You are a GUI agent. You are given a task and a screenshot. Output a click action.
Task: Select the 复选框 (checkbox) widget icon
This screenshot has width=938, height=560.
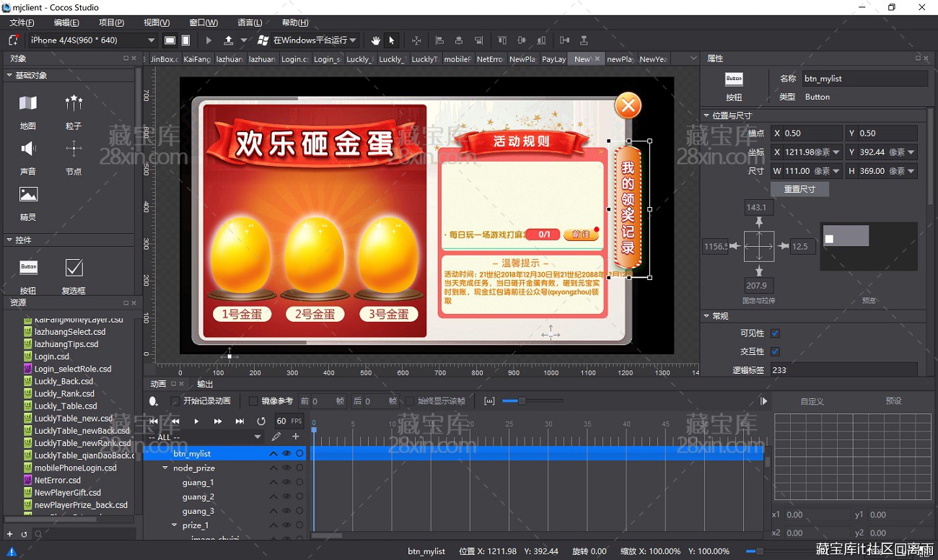(74, 268)
